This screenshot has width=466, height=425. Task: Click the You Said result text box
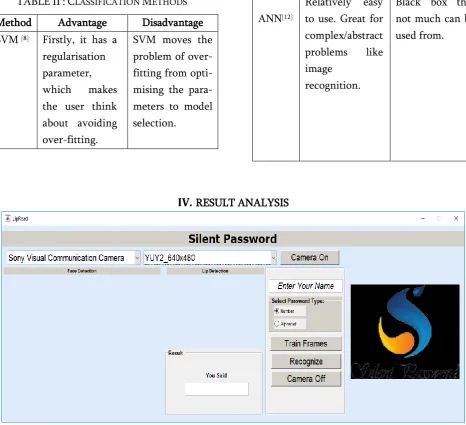coord(217,389)
